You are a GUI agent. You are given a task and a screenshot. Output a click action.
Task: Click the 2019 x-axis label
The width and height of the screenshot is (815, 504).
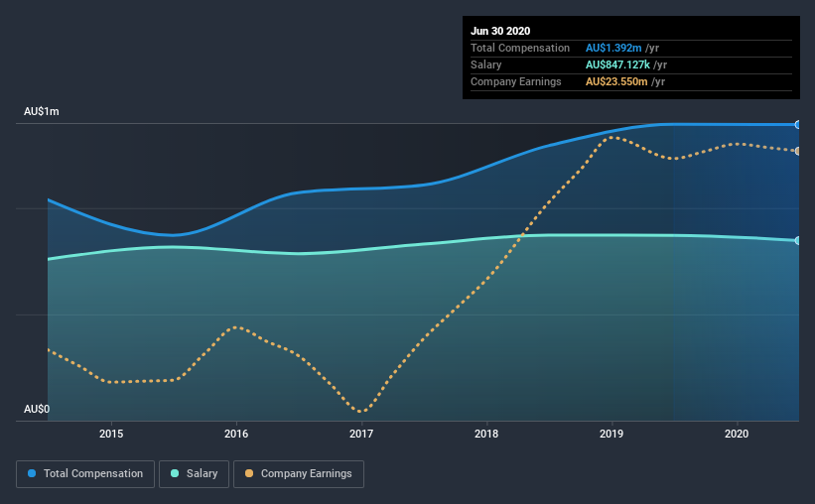[x=611, y=434]
